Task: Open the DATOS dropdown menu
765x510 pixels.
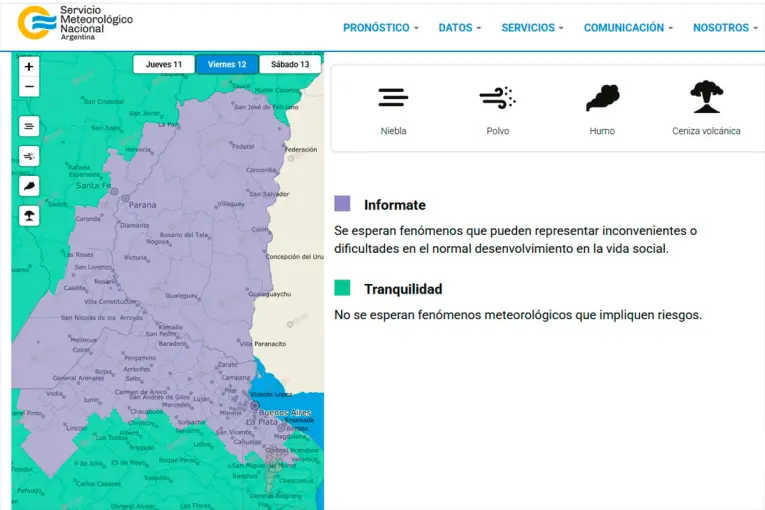Action: tap(460, 28)
